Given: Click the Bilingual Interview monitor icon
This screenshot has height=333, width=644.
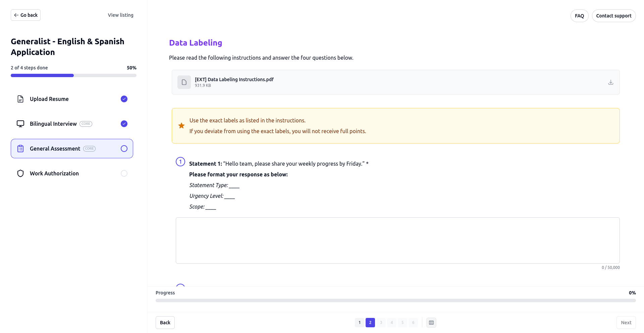Looking at the screenshot, I should pos(20,124).
